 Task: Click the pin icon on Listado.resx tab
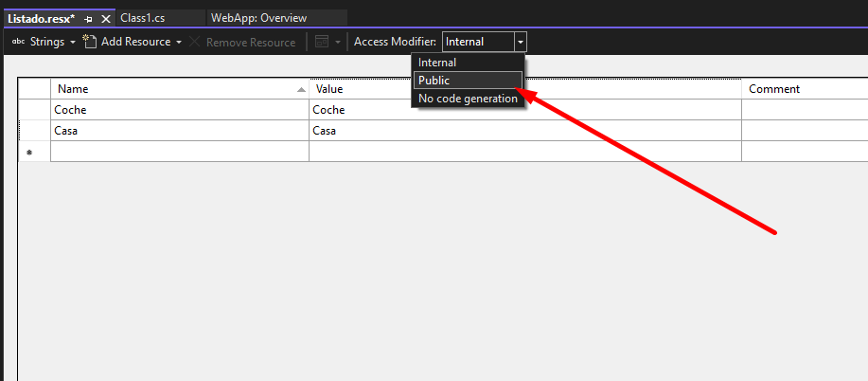[x=89, y=19]
